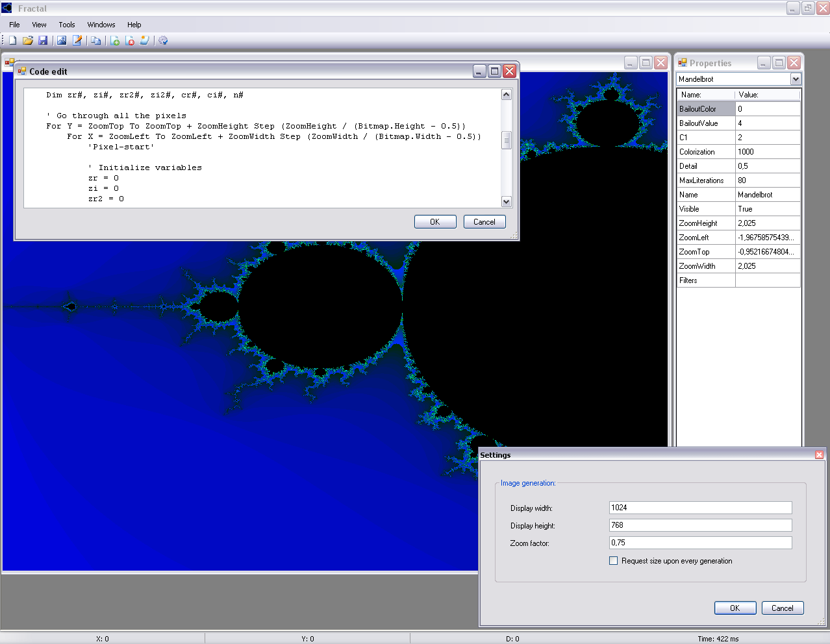Viewport: 830px width, 644px height.
Task: Click the code editor scroll up arrow
Action: pos(507,95)
